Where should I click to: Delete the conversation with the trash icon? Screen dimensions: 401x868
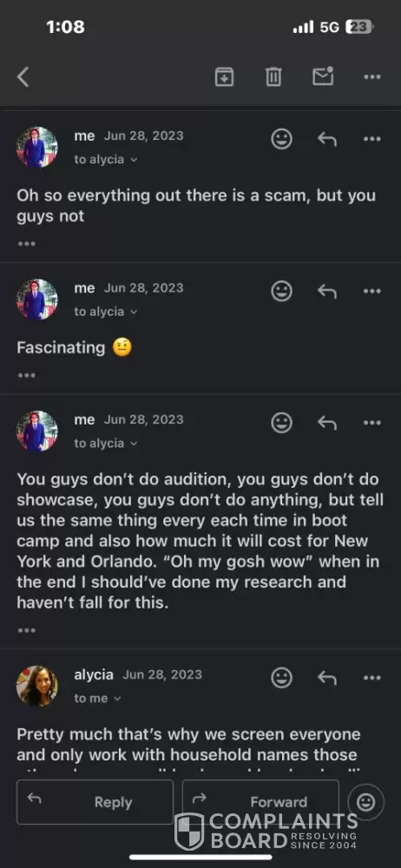point(273,77)
